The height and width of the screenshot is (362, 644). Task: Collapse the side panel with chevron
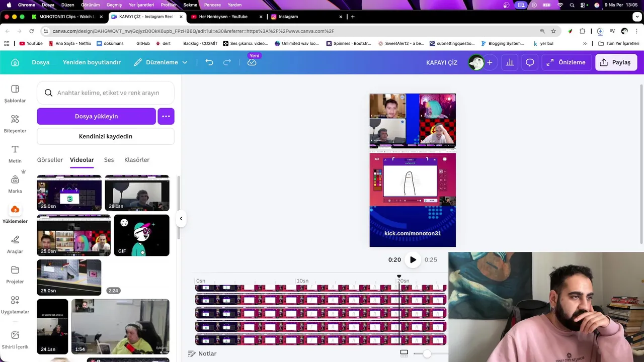click(181, 218)
